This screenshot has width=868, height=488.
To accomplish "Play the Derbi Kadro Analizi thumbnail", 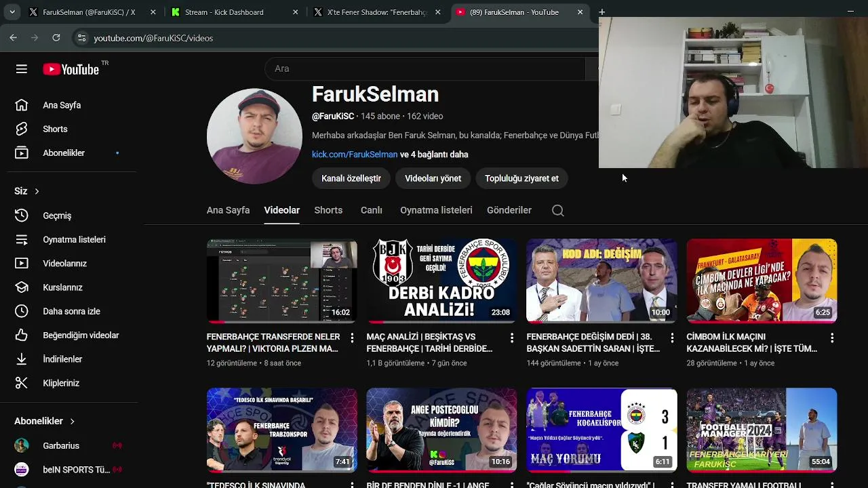I will 441,281.
